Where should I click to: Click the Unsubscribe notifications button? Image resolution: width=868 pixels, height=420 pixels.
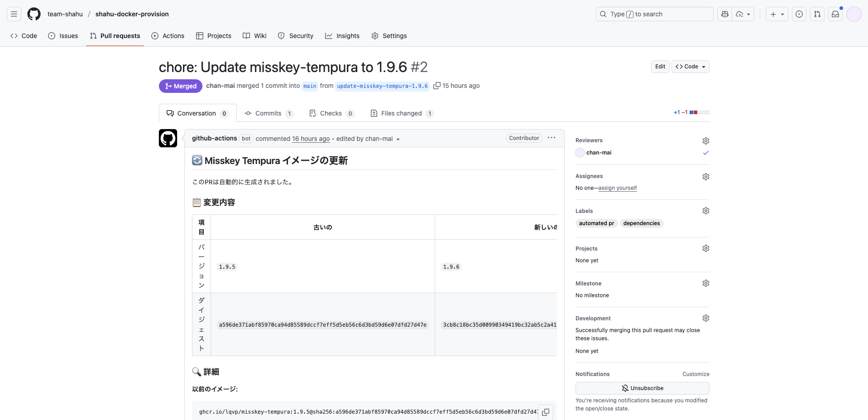pyautogui.click(x=642, y=388)
